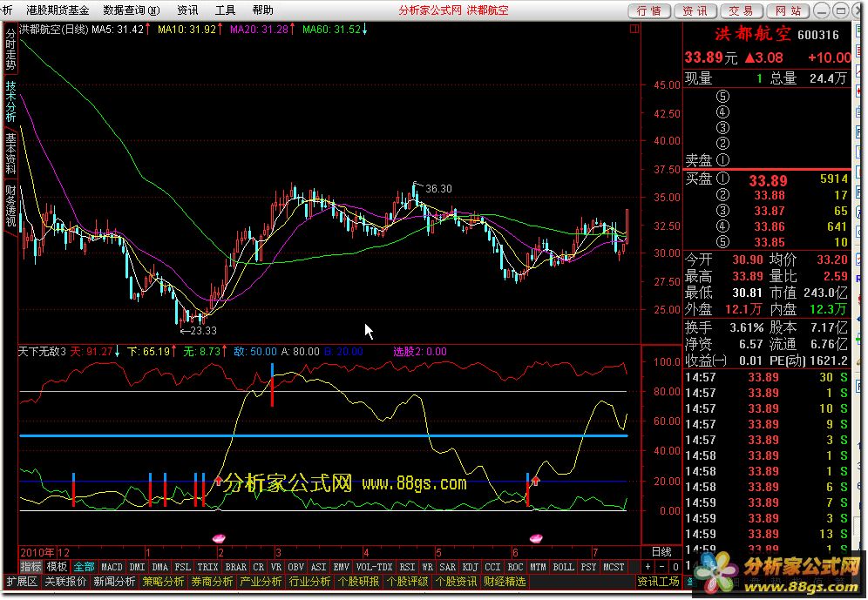Image resolution: width=868 pixels, height=600 pixels.
Task: Select the PSY indicator tab
Action: pos(588,567)
